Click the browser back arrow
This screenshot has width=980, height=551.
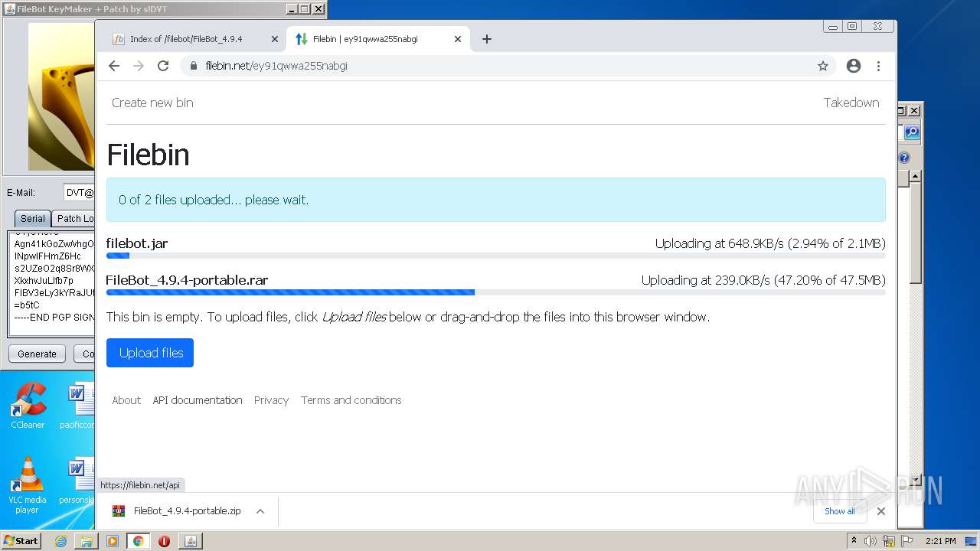tap(114, 66)
